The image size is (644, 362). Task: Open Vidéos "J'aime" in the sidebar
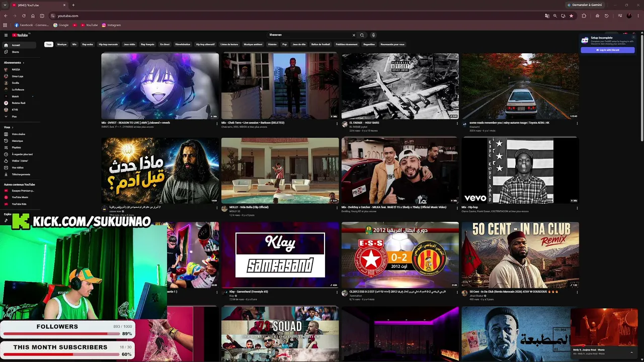point(19,161)
